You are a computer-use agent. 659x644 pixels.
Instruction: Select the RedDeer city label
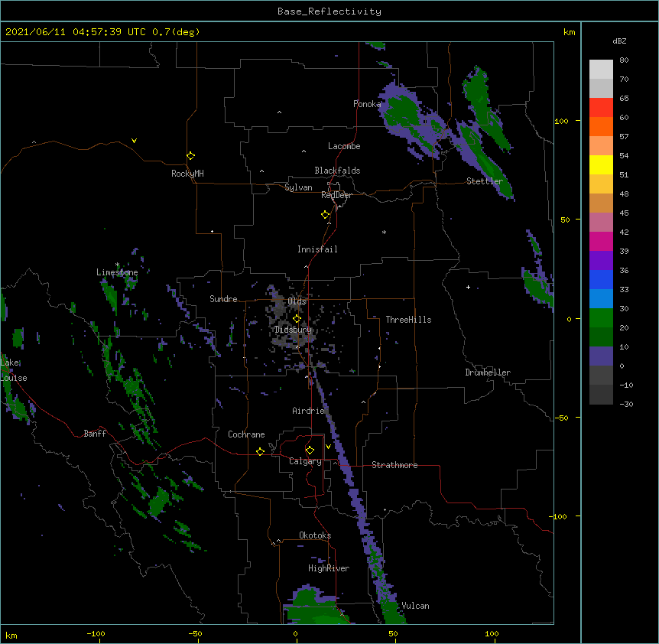click(336, 195)
